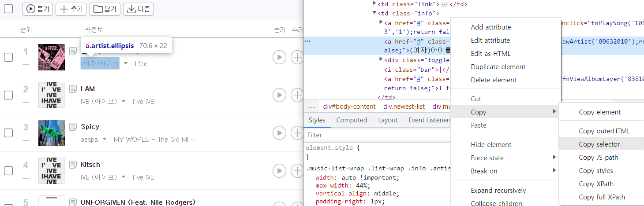Tick the select-all checkbox in the toolbar
The height and width of the screenshot is (206, 644).
[x=8, y=8]
